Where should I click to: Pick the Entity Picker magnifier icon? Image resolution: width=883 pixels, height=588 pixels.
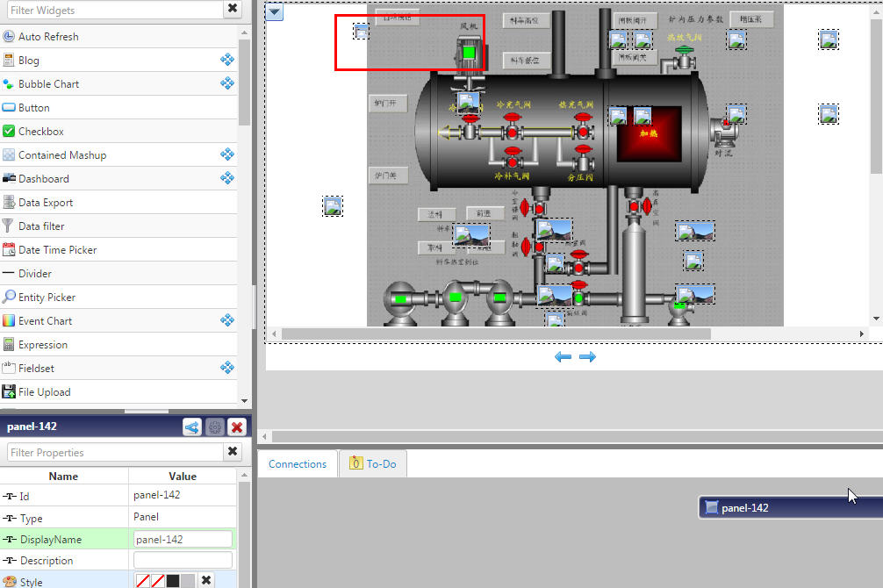click(x=9, y=297)
